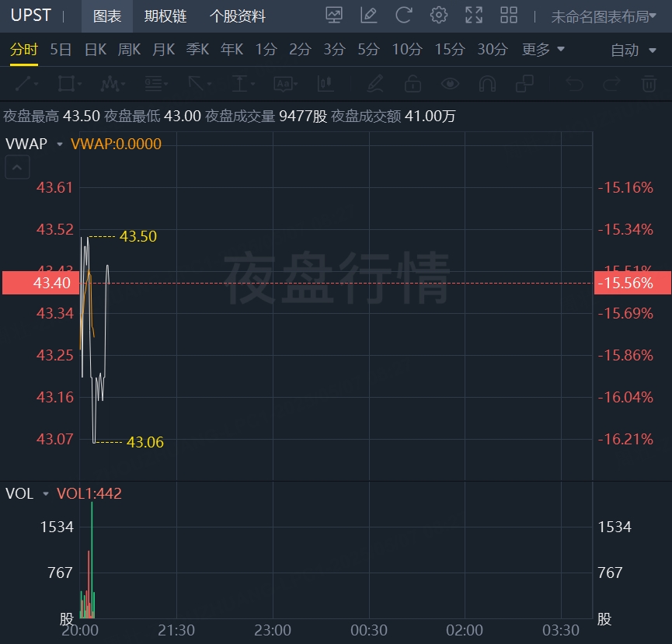Click the 21:30 time axis label
Image resolution: width=672 pixels, height=644 pixels.
tap(176, 630)
